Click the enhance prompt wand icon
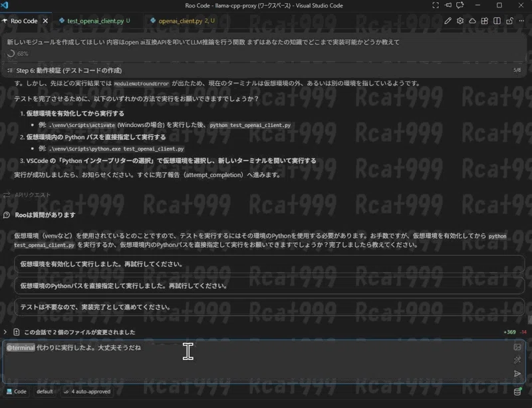 pos(517,360)
